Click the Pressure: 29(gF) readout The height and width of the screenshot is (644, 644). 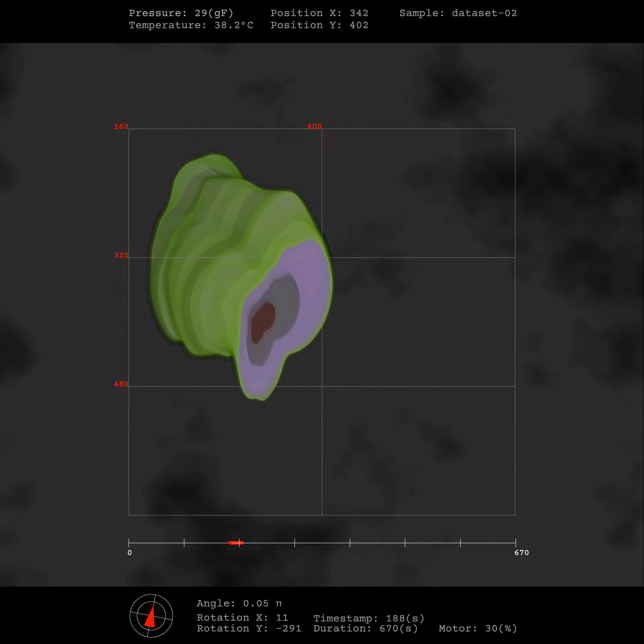(181, 13)
